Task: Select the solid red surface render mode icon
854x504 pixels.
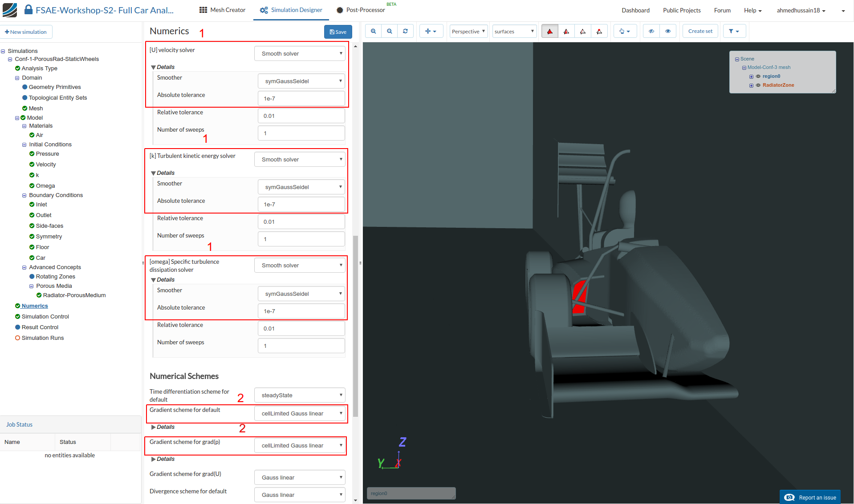Action: point(549,31)
